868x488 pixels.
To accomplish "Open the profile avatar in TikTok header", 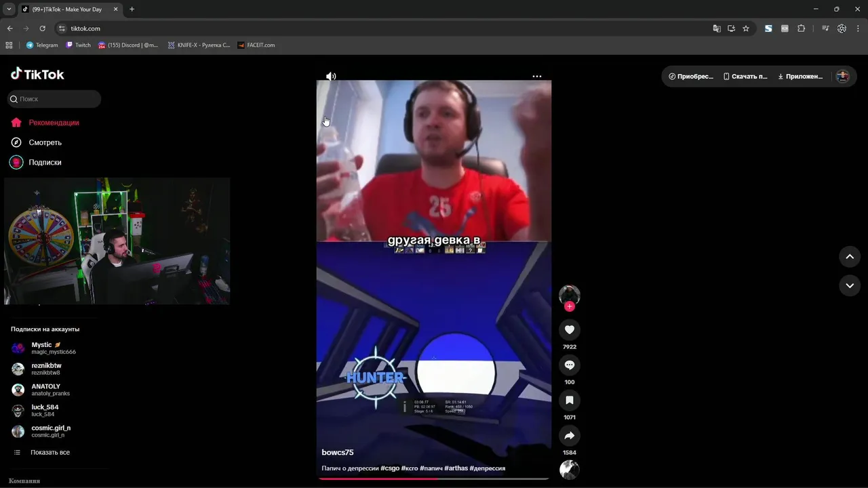I will click(x=843, y=77).
